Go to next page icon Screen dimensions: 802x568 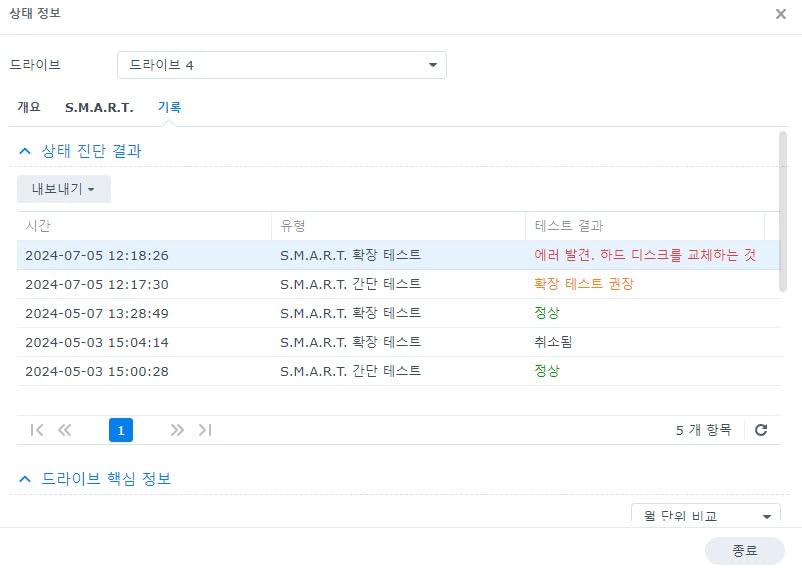point(177,430)
